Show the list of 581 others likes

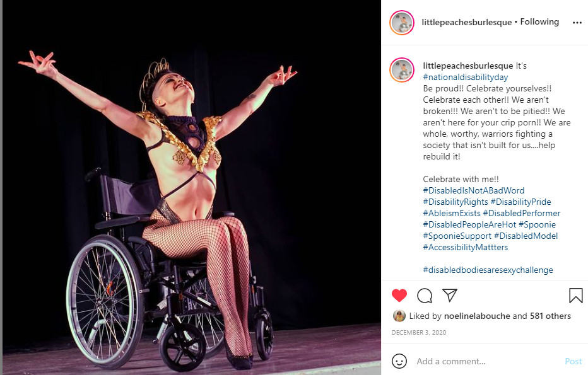tap(551, 316)
